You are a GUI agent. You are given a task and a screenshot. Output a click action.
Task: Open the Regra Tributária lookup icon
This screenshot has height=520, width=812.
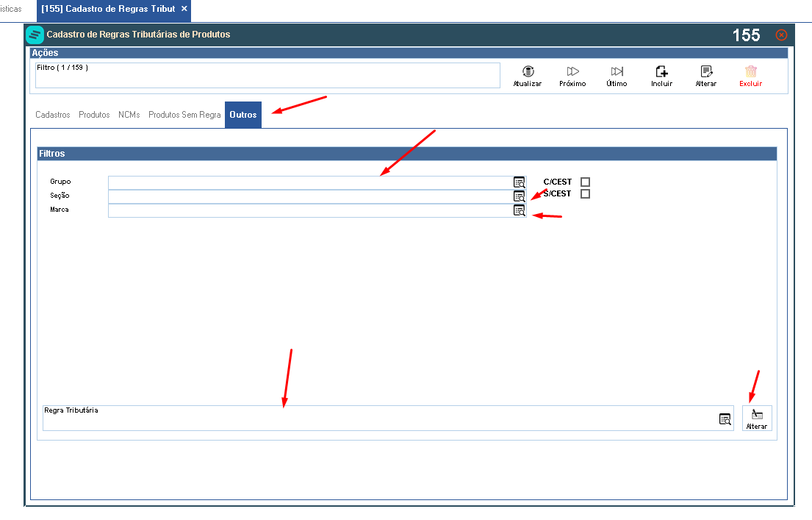tap(725, 419)
